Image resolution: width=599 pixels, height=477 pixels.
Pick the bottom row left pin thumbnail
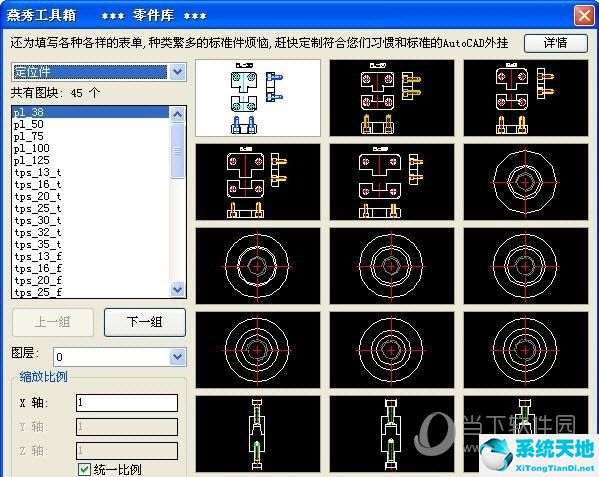258,434
